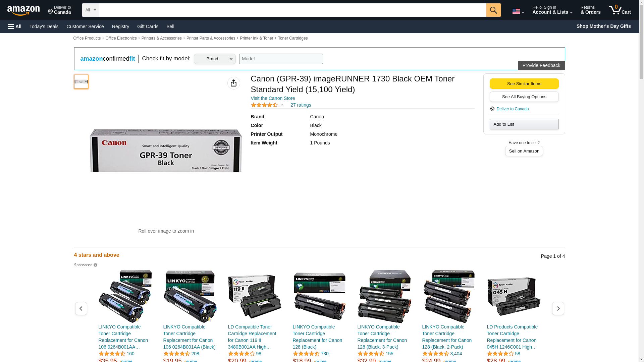Select Gift Cards in navigation bar
The image size is (644, 362).
[x=148, y=26]
